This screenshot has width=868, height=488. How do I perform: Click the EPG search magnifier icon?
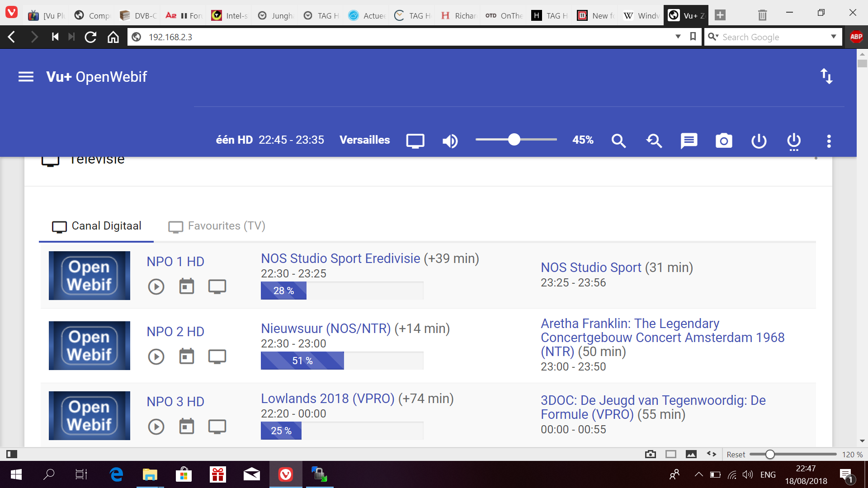[618, 141]
